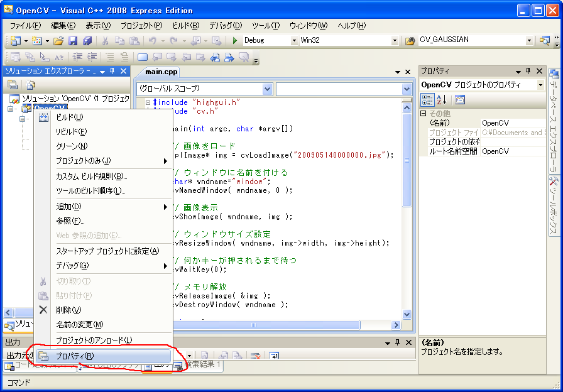Open the ツール(T) menu
The width and height of the screenshot is (563, 392).
pos(266,26)
